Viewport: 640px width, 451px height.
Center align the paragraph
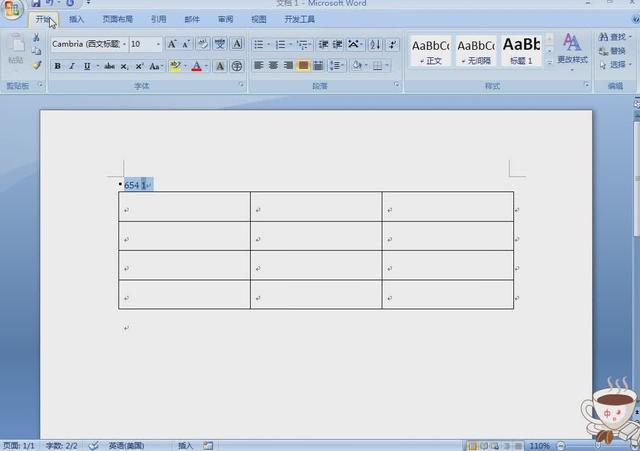(x=273, y=66)
